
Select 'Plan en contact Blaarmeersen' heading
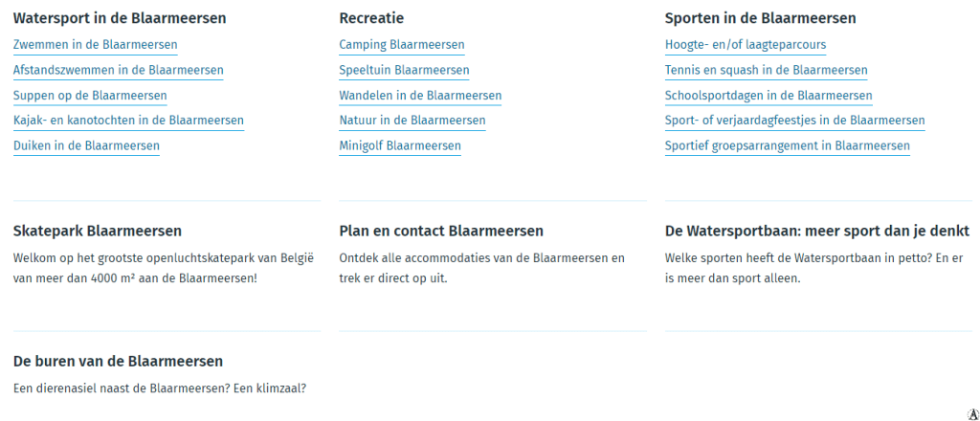[x=441, y=231]
